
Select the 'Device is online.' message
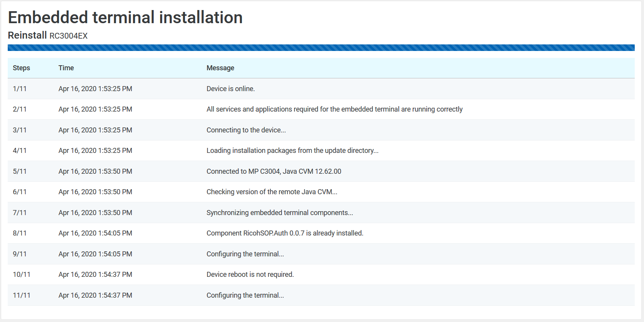coord(230,89)
